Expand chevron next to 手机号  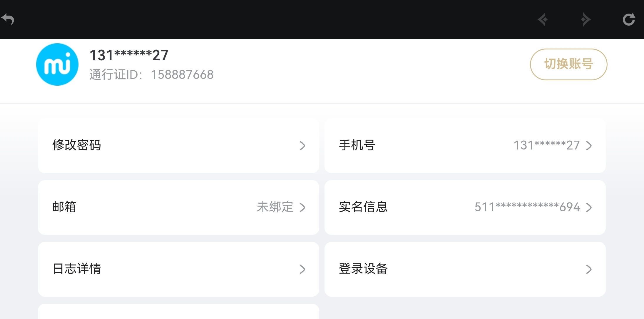[x=589, y=146]
